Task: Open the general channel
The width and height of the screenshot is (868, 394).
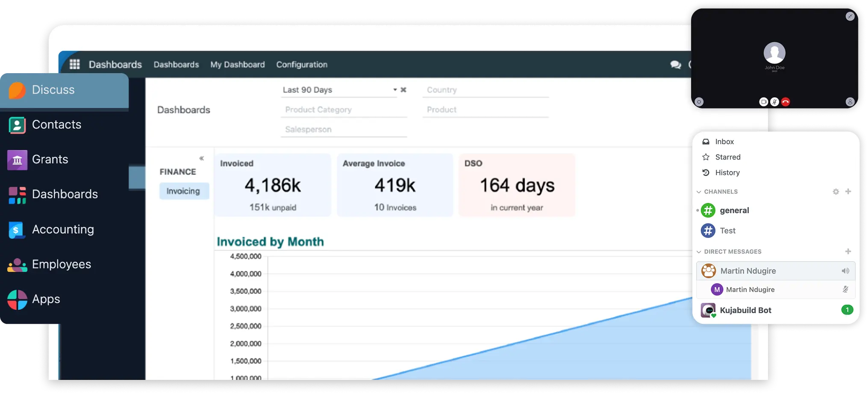Action: pos(734,210)
